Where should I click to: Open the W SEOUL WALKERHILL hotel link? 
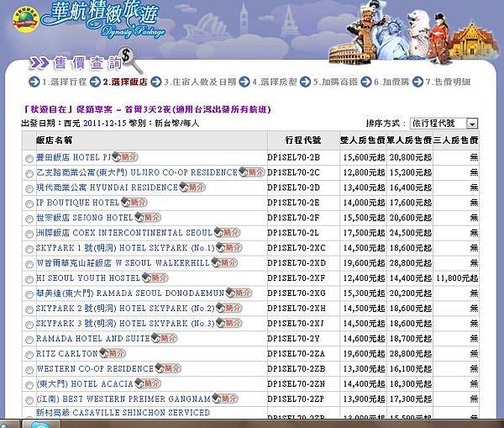click(123, 263)
